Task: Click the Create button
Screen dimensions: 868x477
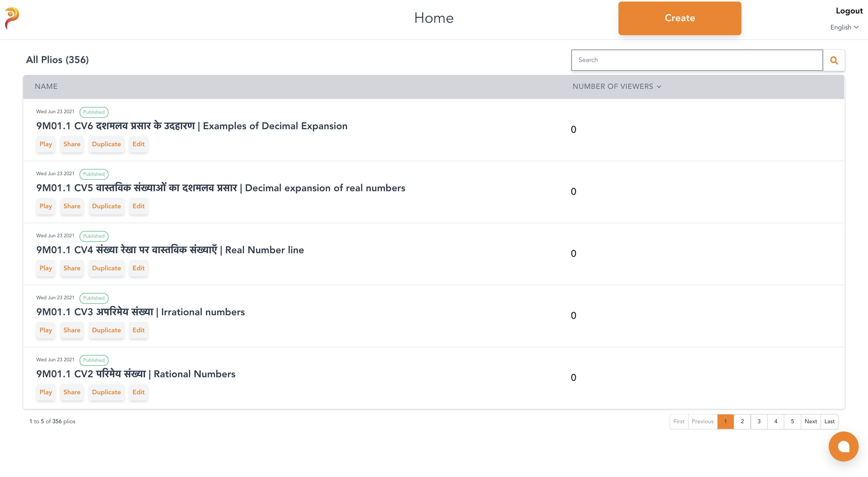Action: (679, 18)
